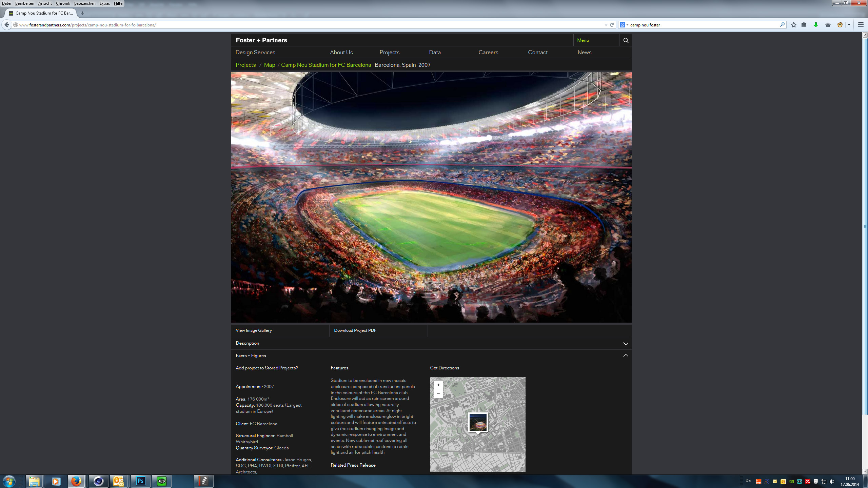
Task: Open downloads with the green arrow icon
Action: pos(816,25)
